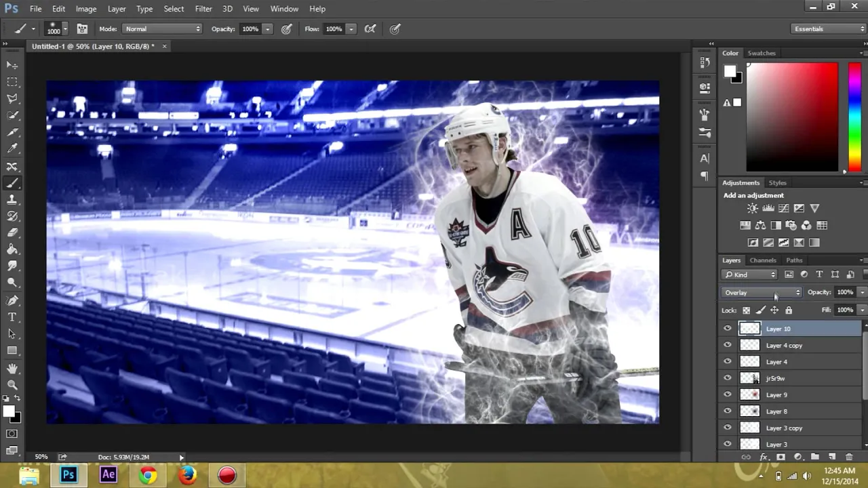Select the Zoom magnifier tool

coord(12,385)
